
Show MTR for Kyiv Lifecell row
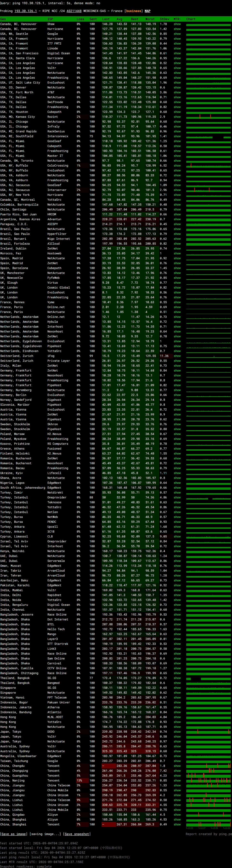(177, 473)
